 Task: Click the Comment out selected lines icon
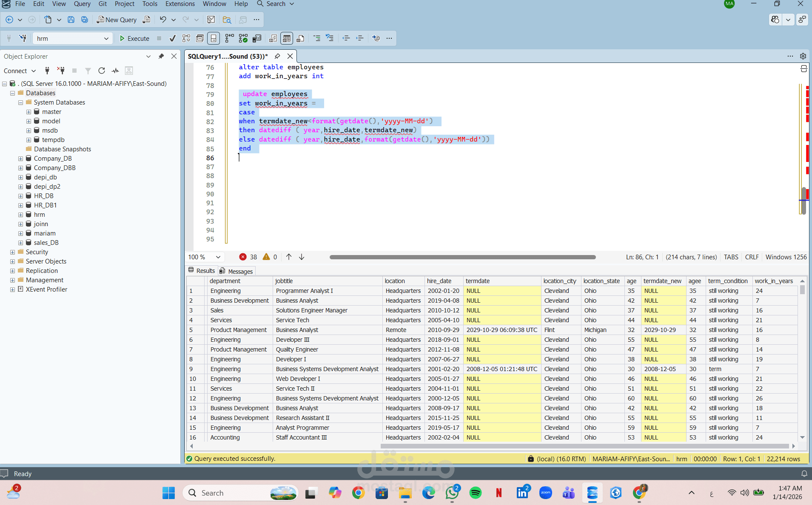[x=317, y=38]
